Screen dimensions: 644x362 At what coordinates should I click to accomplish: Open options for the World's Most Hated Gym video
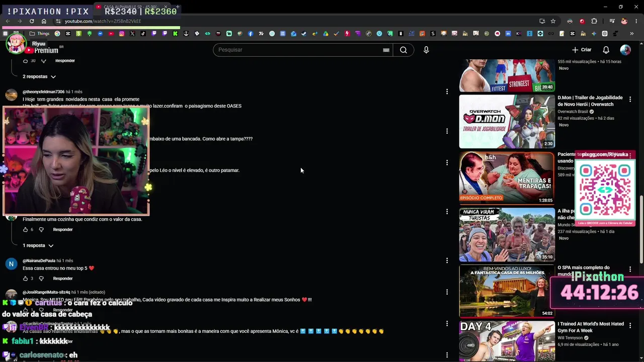(630, 326)
